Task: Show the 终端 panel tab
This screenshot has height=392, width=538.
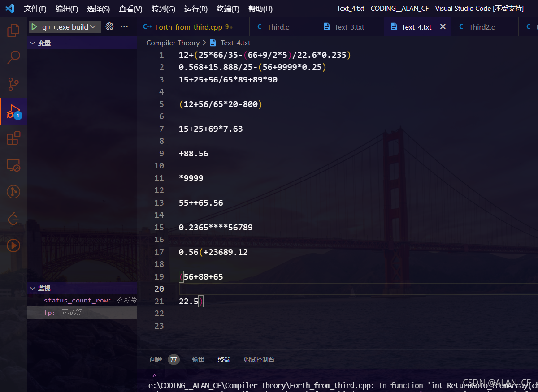Action: 224,359
